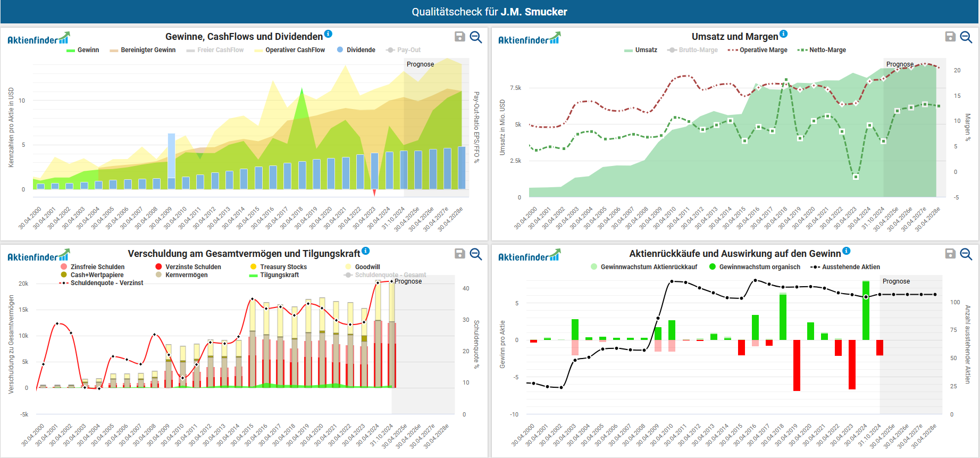Zoom into the Gewinne, CashFlows chart
Screen dimensions: 980x458
pos(476,37)
